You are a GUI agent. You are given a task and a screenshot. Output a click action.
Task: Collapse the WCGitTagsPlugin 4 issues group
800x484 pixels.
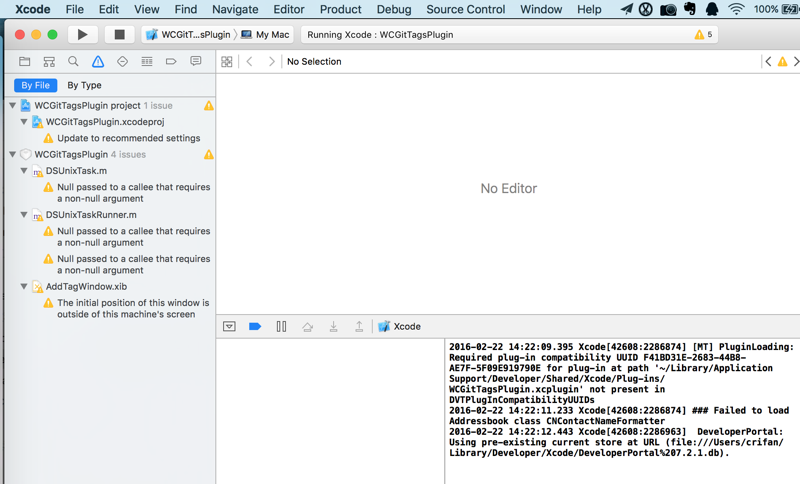(x=13, y=155)
